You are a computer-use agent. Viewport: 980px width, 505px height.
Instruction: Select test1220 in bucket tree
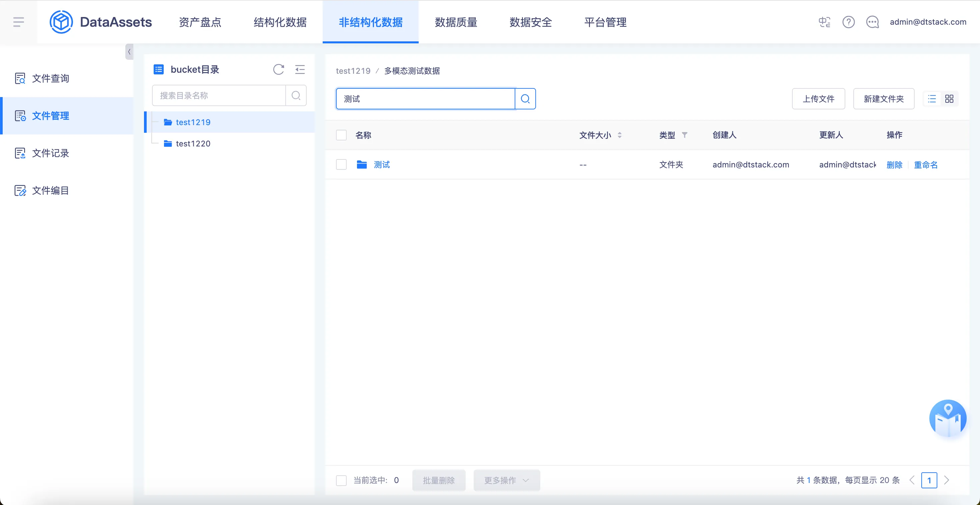[193, 143]
